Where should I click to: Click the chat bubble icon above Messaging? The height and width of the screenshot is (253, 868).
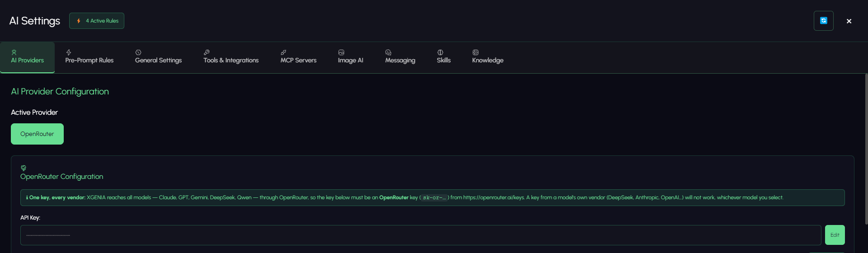pos(388,52)
